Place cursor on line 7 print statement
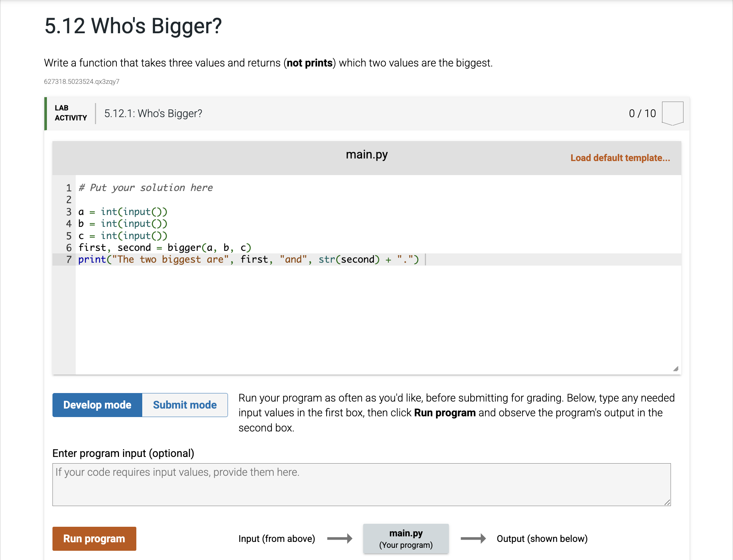The width and height of the screenshot is (733, 560). (x=248, y=259)
